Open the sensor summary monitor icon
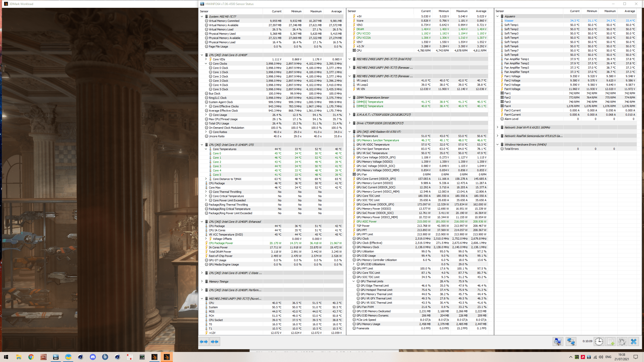This screenshot has width=644, height=362. [558, 342]
